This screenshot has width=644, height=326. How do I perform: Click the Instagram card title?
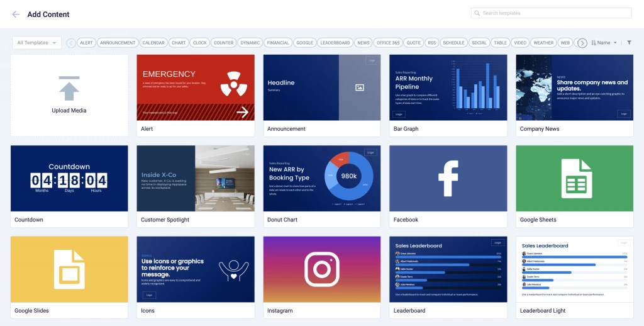coord(280,310)
